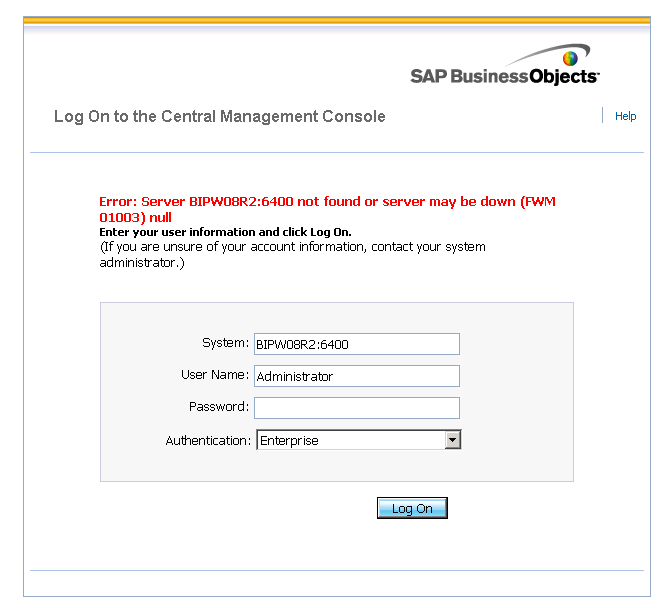Click the 'System:' label

(x=226, y=343)
